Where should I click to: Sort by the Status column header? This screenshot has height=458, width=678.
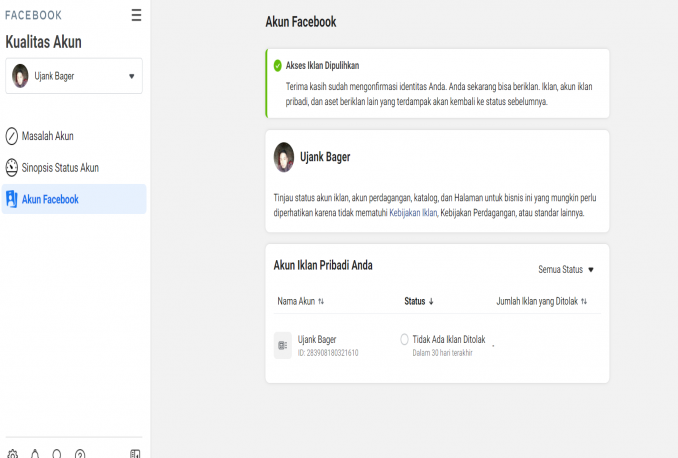coord(418,300)
